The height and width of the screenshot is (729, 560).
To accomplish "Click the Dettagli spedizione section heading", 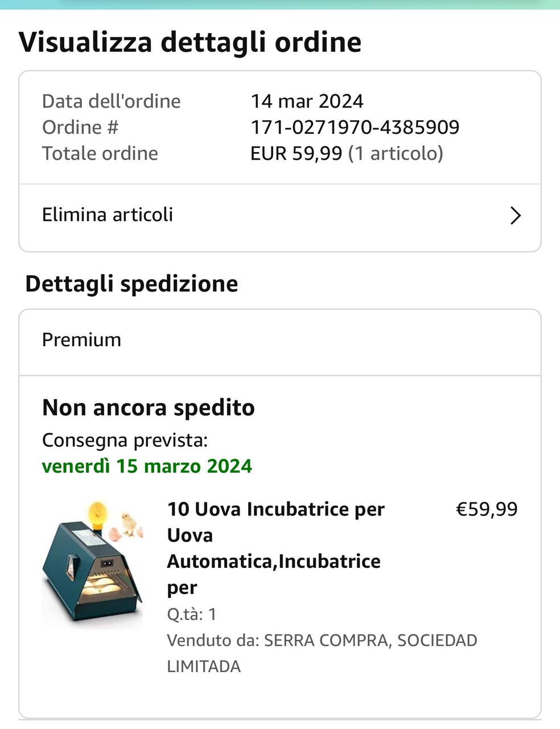I will pos(131,284).
